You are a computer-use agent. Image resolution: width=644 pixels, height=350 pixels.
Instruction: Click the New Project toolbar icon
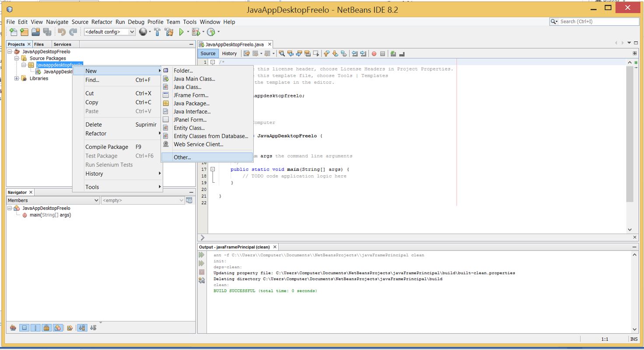pyautogui.click(x=24, y=32)
